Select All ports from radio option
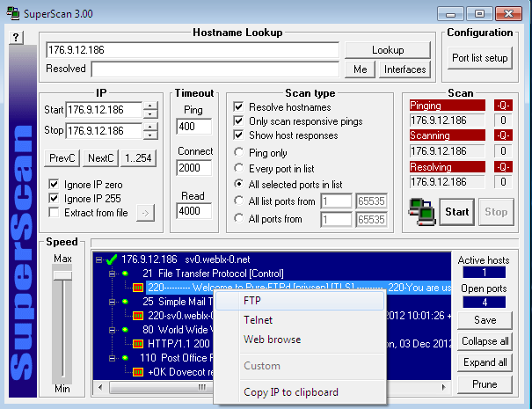Screen dimensions: 532x409 [239, 218]
